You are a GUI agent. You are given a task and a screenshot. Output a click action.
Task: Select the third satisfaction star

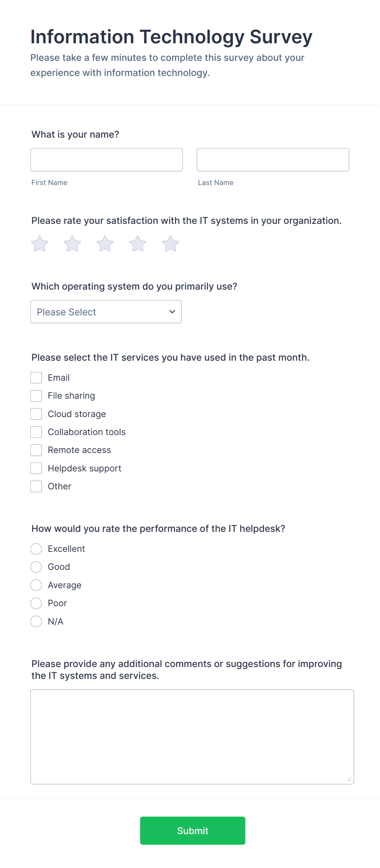(x=105, y=243)
